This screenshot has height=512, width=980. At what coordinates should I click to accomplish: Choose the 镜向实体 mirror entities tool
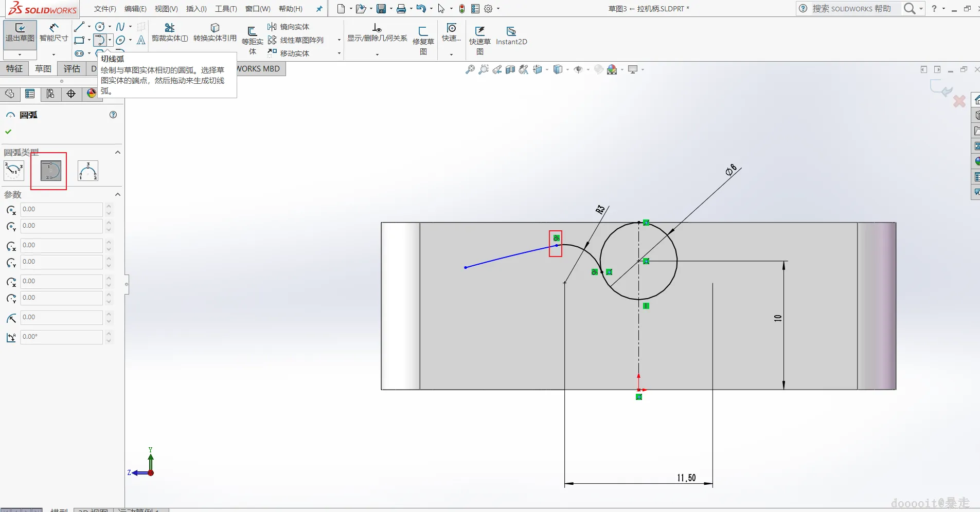(289, 27)
